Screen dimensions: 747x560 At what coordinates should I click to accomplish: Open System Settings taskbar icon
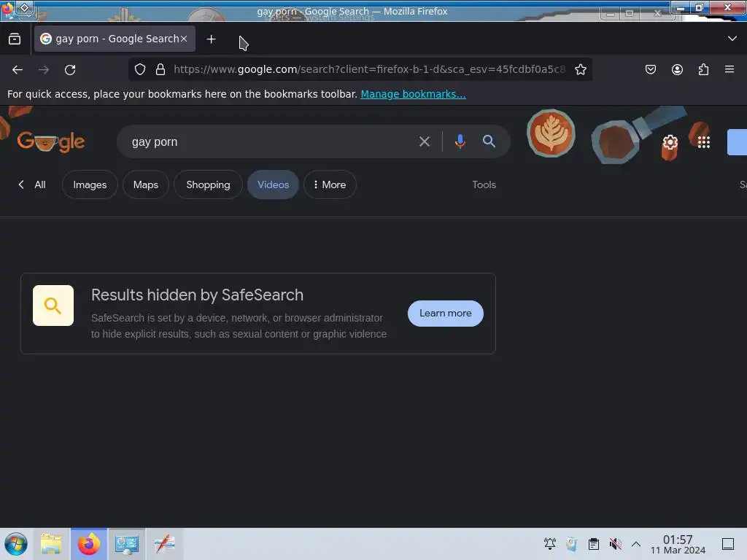tap(127, 544)
